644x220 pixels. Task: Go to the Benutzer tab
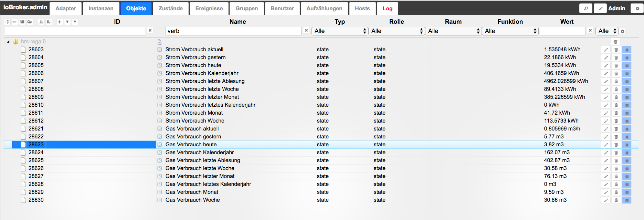point(282,8)
